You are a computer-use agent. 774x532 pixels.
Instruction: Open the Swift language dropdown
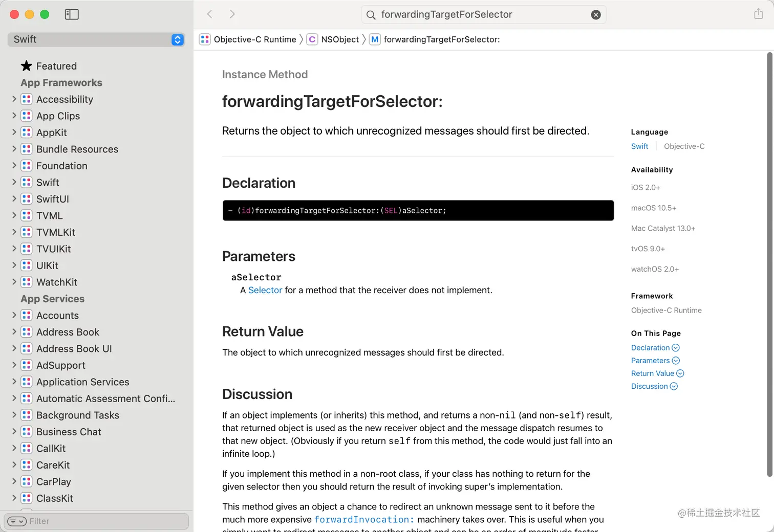click(x=96, y=39)
